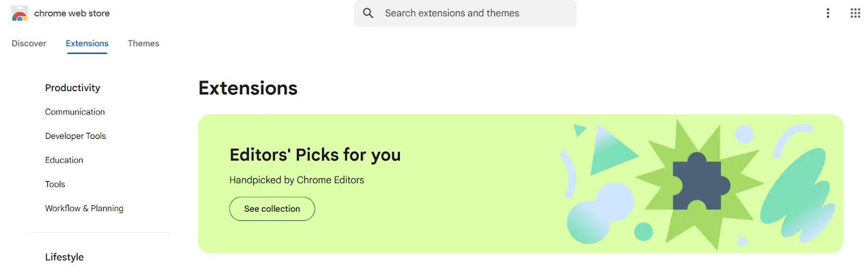The image size is (868, 273).
Task: Open the Lifestyle category heading
Action: click(64, 257)
